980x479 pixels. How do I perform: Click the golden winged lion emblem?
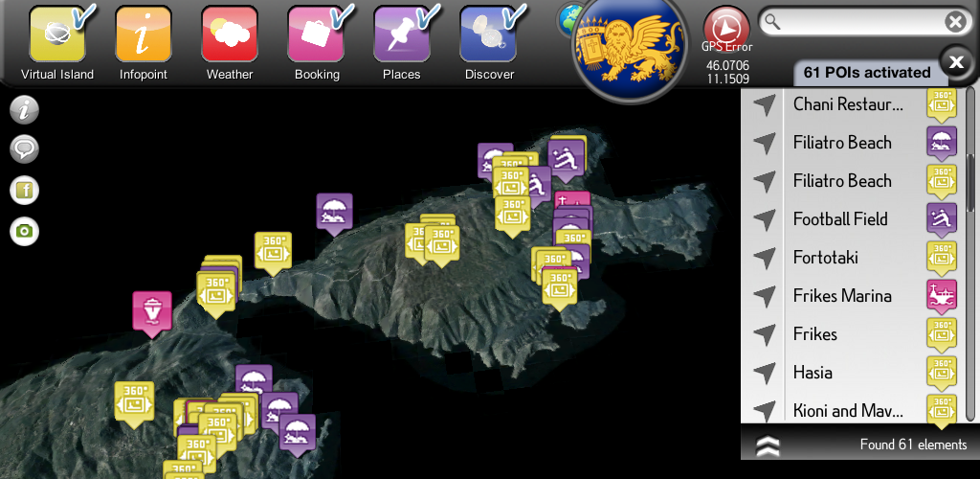point(627,45)
